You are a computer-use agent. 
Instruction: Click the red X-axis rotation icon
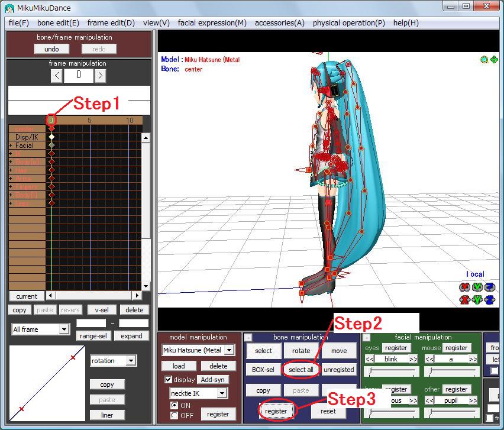click(x=464, y=287)
